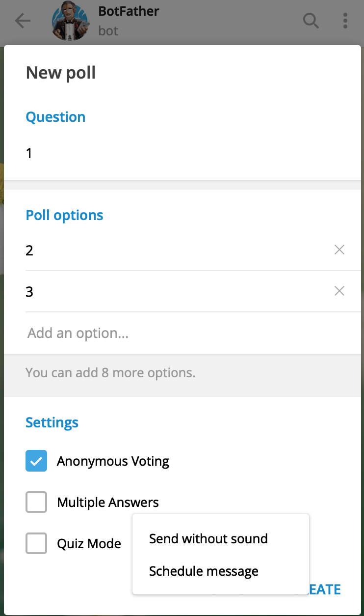Viewport: 364px width, 616px height.
Task: Select "Schedule message" from the menu
Action: (x=204, y=571)
